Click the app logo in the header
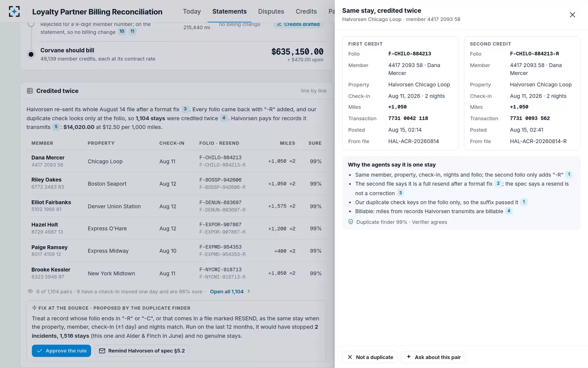This screenshot has height=368, width=588. [14, 11]
